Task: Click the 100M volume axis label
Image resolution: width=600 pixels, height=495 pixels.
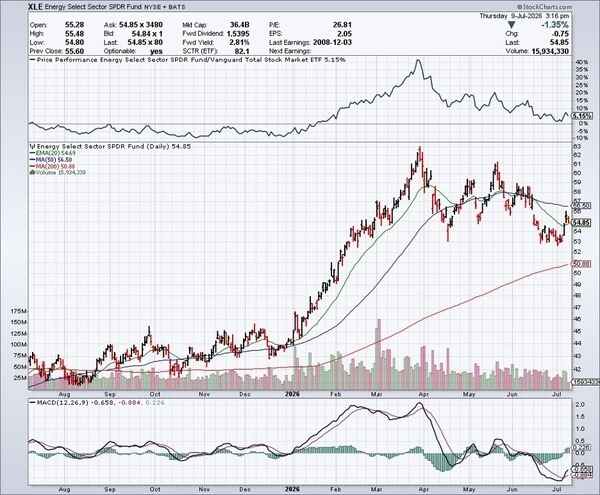Action: point(18,344)
